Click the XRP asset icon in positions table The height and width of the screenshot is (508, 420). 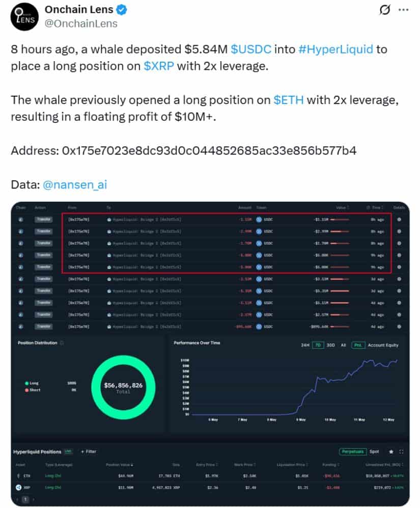pos(18,487)
